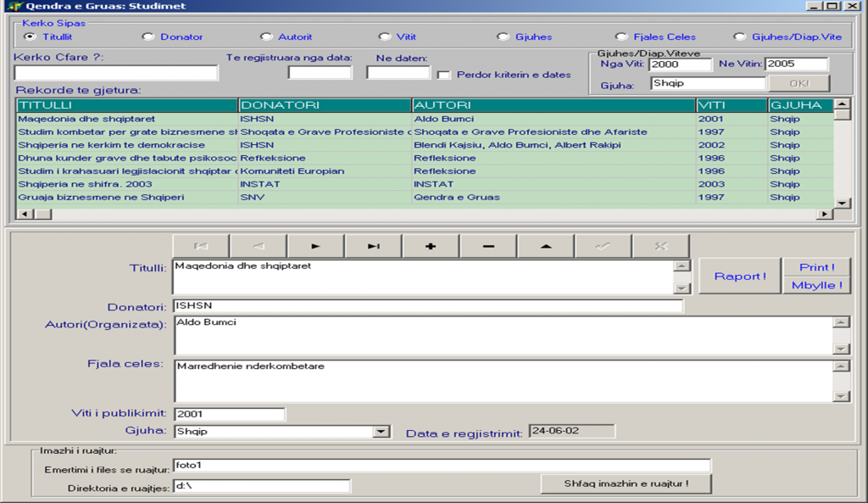Click the OK! button in year range
The image size is (868, 503).
[x=799, y=83]
